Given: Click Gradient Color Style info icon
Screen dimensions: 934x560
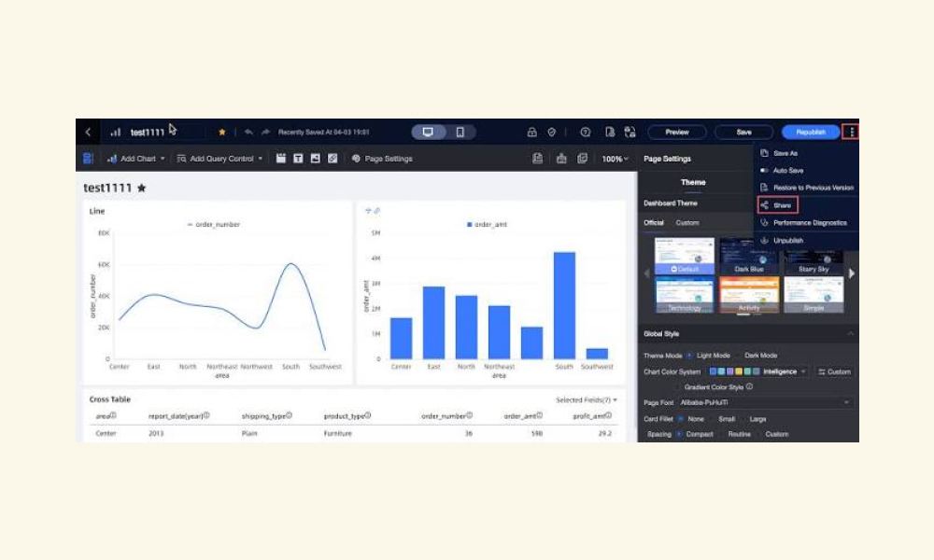Looking at the screenshot, I should [749, 386].
